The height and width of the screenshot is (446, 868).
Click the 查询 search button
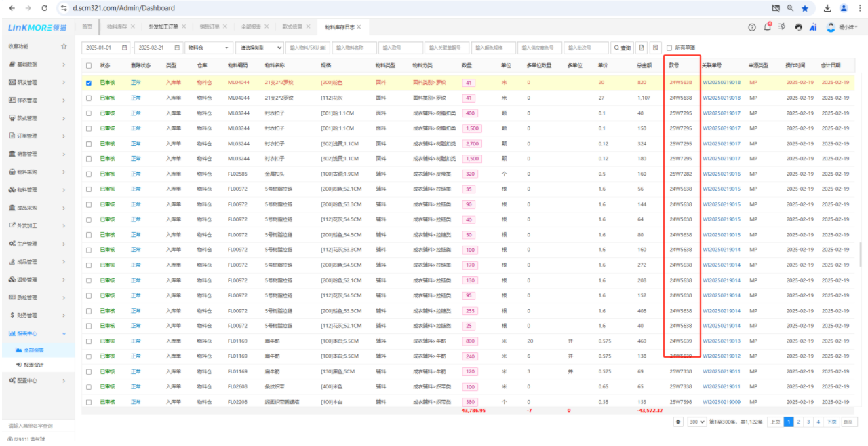pyautogui.click(x=623, y=48)
